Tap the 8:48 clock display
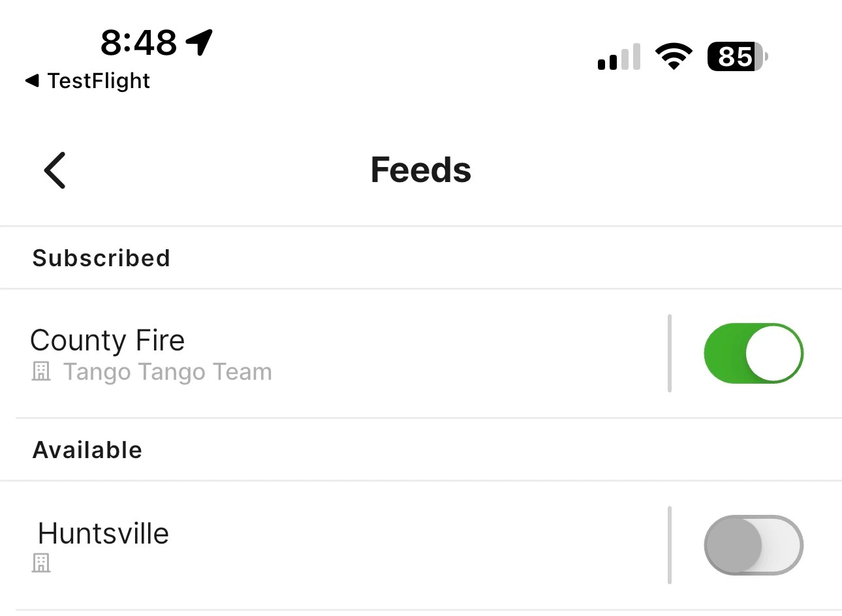The image size is (842, 616). coord(138,42)
